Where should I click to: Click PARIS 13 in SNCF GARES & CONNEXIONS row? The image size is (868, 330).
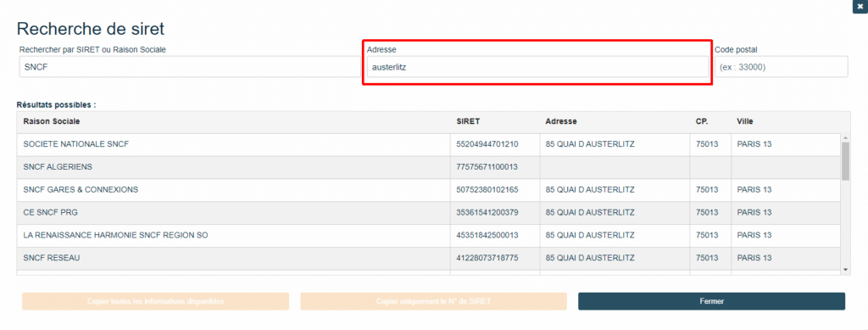pos(754,190)
